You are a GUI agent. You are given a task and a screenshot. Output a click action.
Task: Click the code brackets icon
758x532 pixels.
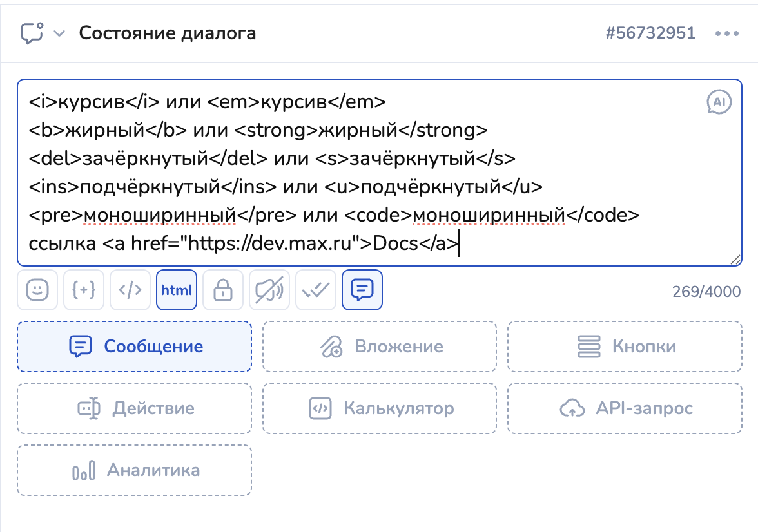pyautogui.click(x=130, y=290)
